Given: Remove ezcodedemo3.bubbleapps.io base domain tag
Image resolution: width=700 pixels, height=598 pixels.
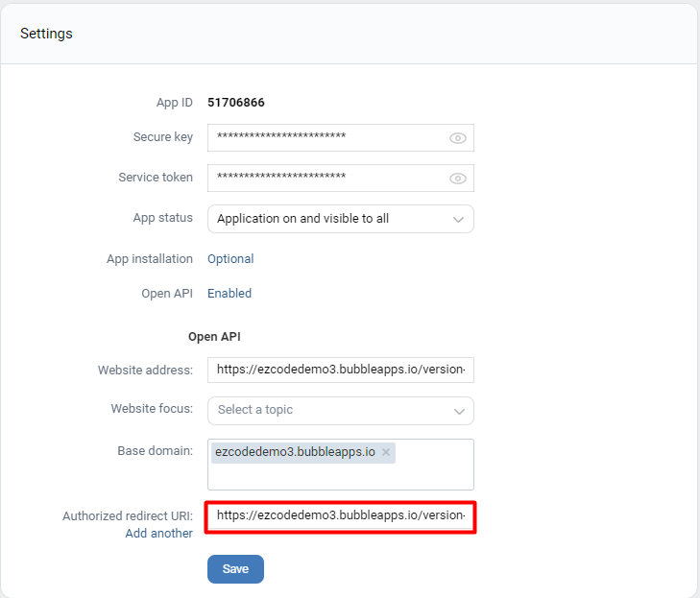Looking at the screenshot, I should point(386,452).
